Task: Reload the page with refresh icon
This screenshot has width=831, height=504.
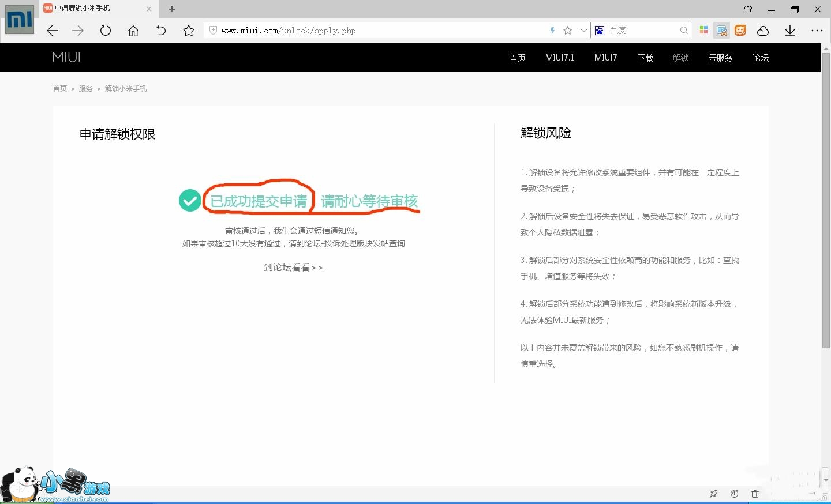Action: (105, 31)
